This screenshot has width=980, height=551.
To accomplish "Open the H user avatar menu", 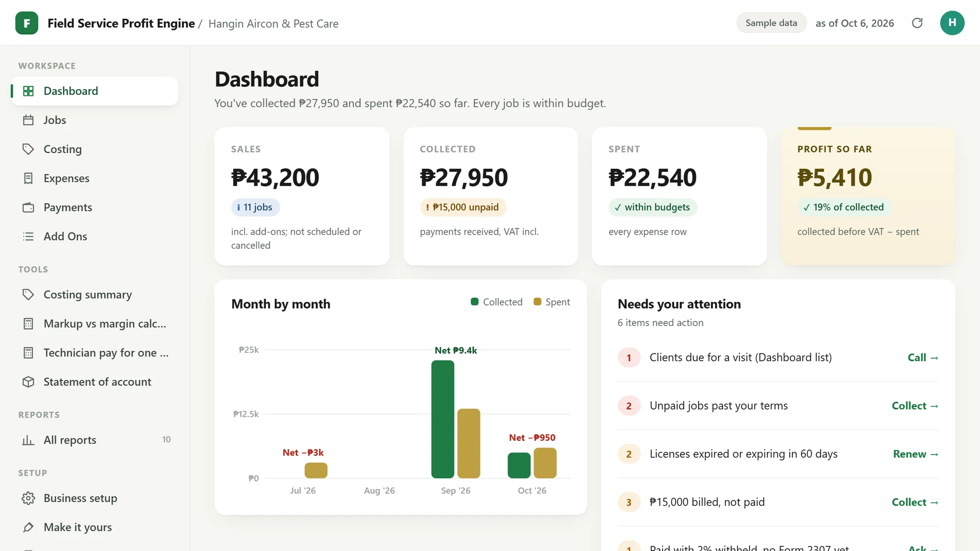I will (952, 23).
